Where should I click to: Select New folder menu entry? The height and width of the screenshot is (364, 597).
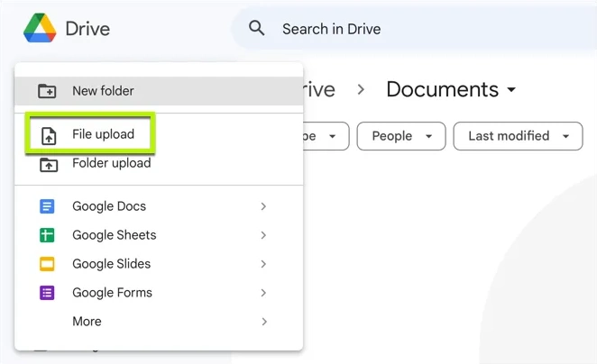pos(159,91)
